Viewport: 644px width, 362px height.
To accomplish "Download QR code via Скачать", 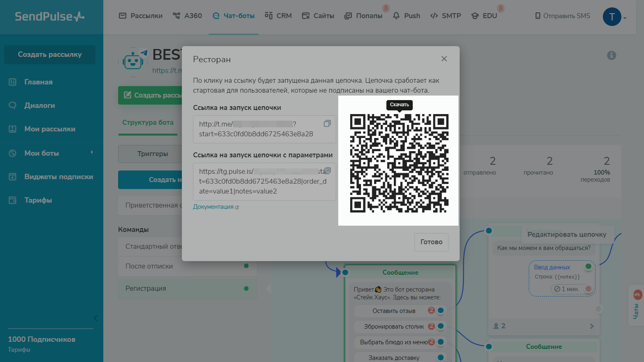I will pyautogui.click(x=399, y=105).
